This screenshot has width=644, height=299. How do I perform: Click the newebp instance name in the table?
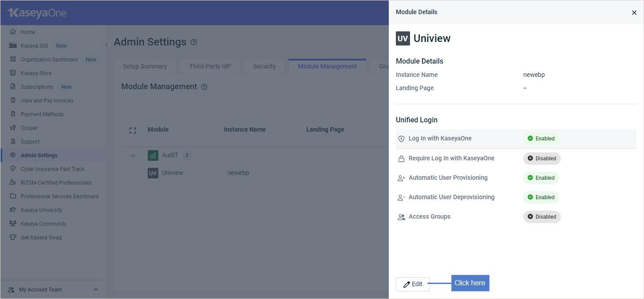tap(238, 173)
